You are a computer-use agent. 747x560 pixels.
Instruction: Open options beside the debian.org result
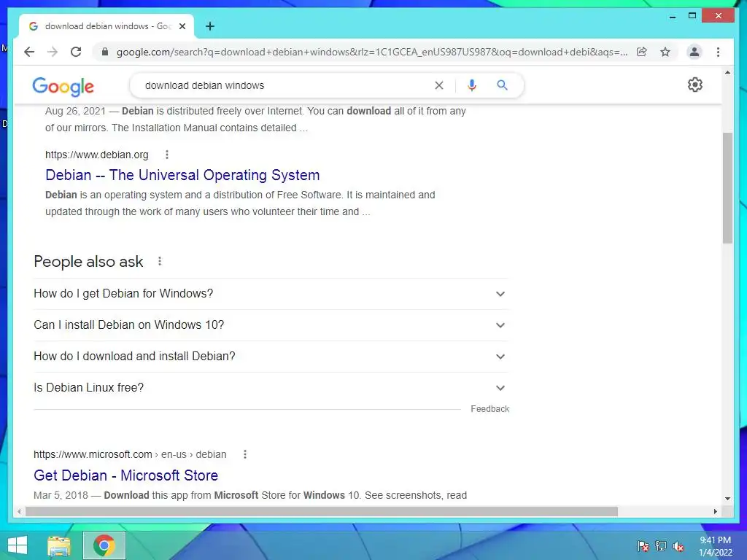167,155
